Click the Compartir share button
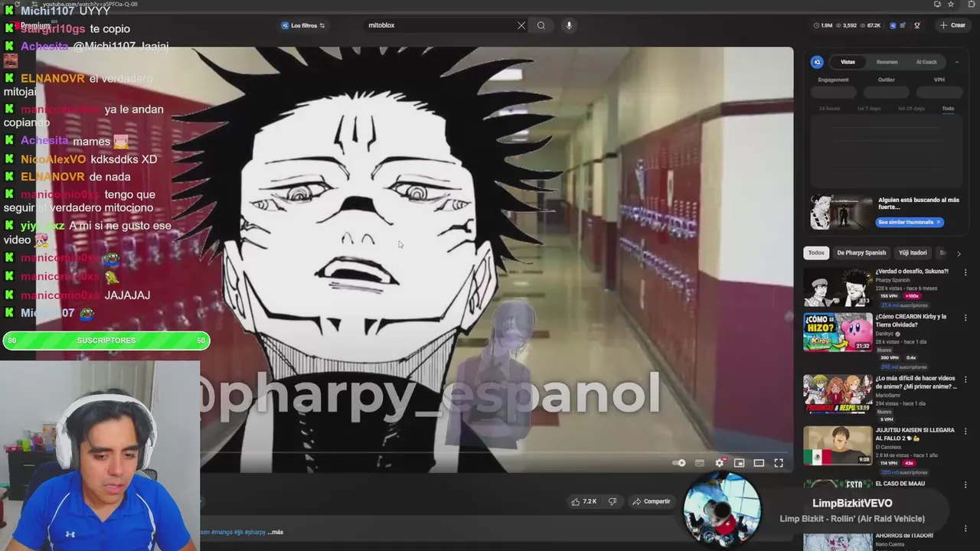Screen dimensions: 980x551 (x=652, y=501)
